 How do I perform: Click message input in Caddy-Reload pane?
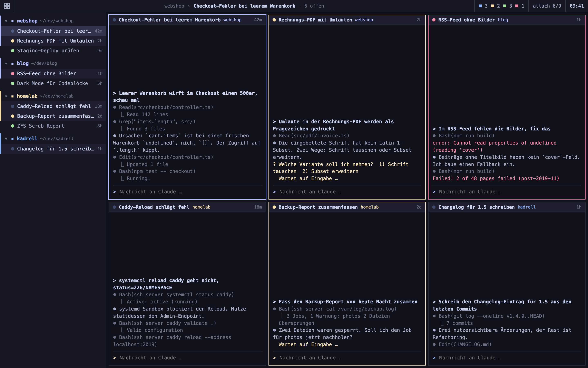click(x=187, y=358)
